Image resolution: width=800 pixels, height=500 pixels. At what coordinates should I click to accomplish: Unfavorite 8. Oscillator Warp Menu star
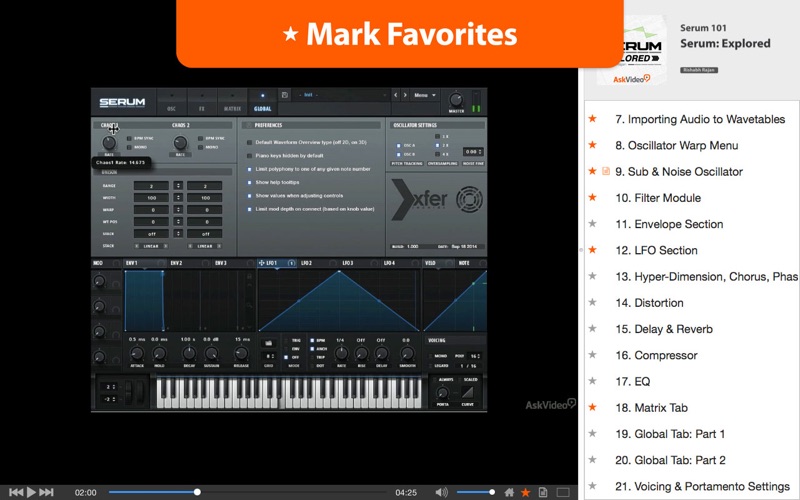pos(592,145)
